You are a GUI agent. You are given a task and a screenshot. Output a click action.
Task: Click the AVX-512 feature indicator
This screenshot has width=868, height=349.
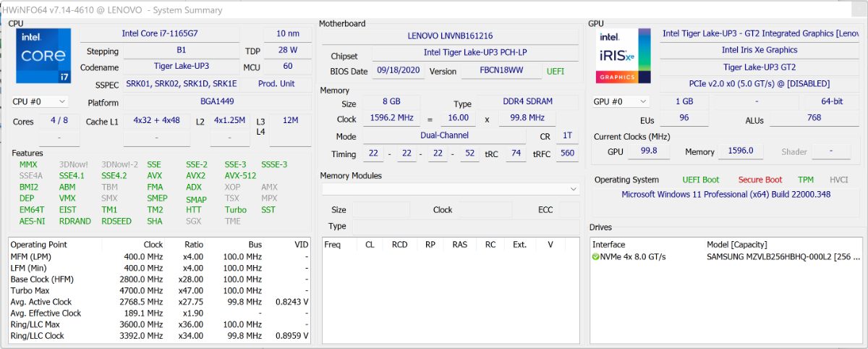point(240,176)
